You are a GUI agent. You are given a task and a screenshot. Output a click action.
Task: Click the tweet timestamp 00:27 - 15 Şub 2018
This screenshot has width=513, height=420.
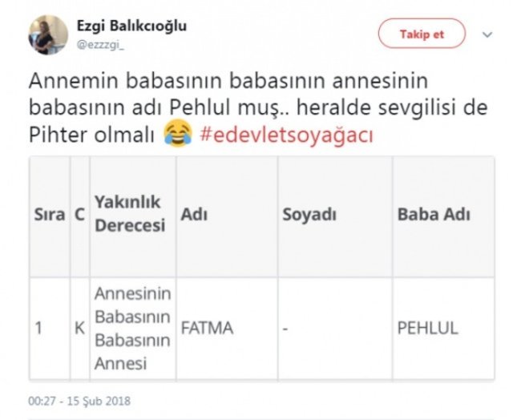coord(79,401)
